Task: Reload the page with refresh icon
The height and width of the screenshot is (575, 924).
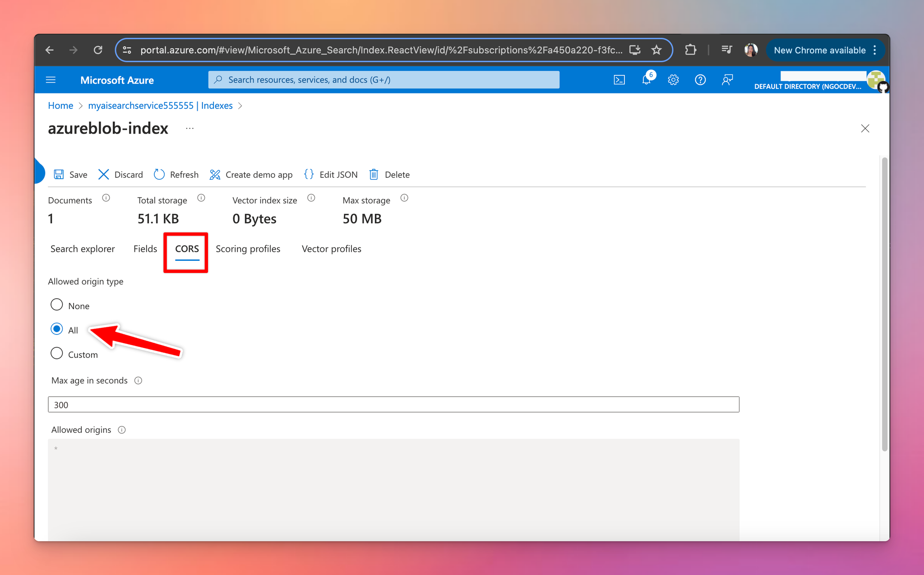Action: (98, 50)
